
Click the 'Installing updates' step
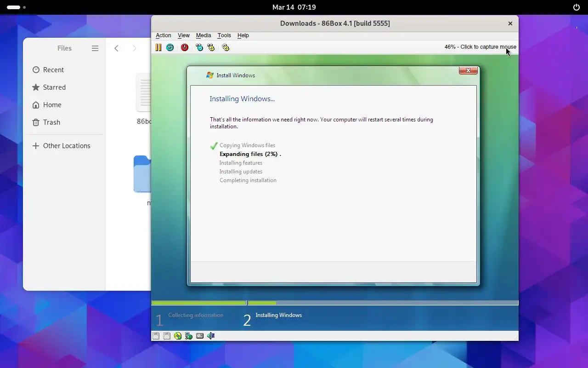[x=241, y=172]
